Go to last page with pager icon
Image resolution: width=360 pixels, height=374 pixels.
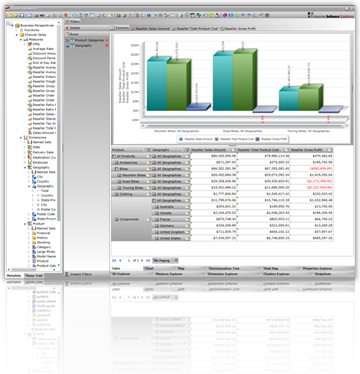[x=148, y=260]
